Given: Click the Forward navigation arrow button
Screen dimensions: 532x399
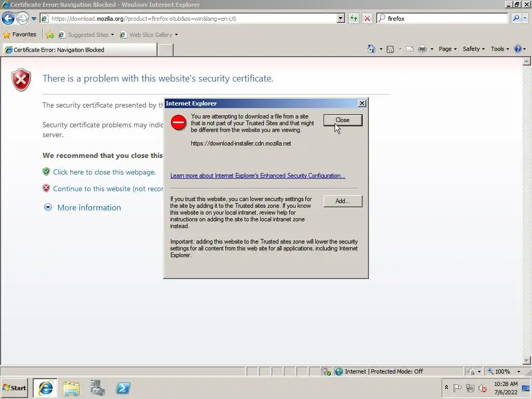Looking at the screenshot, I should [x=22, y=18].
